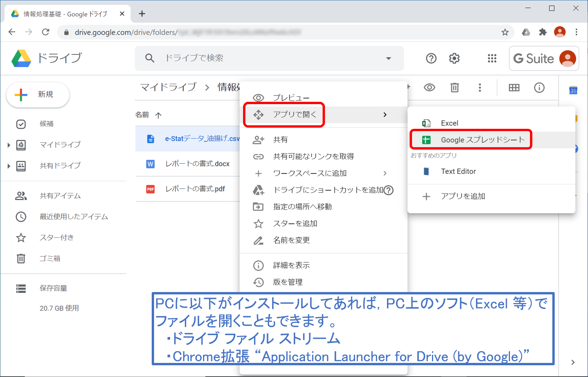Go back in browser history

[12, 32]
